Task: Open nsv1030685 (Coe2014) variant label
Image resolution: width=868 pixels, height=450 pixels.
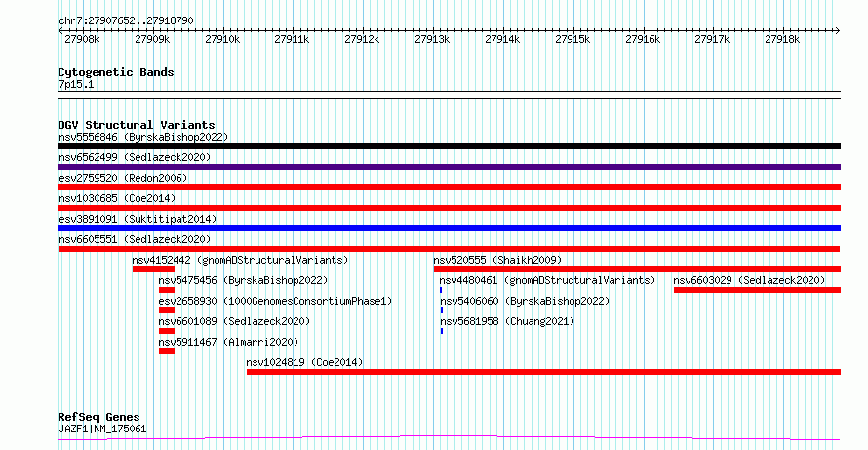Action: [x=117, y=198]
